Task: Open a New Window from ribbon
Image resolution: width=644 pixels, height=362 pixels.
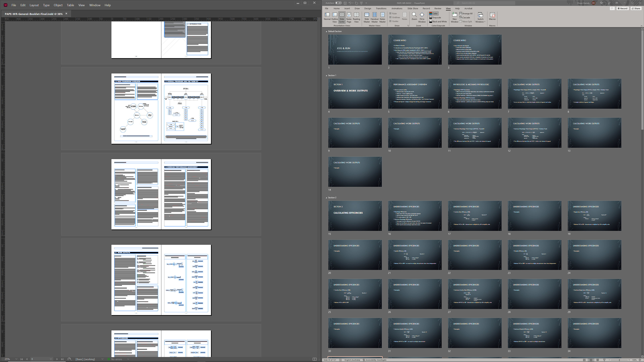Action: tap(454, 17)
